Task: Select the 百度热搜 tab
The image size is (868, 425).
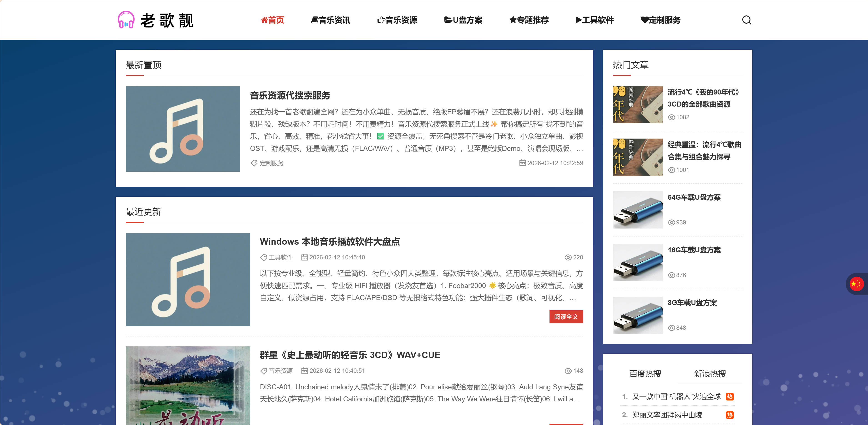Action: (x=645, y=373)
